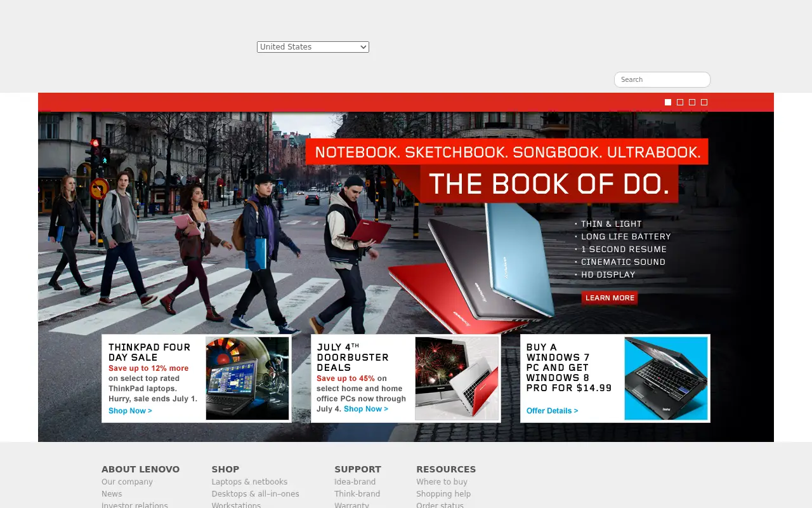Click the THINKPAD FOUR DAY SALE heading
This screenshot has width=812, height=508.
pos(149,352)
